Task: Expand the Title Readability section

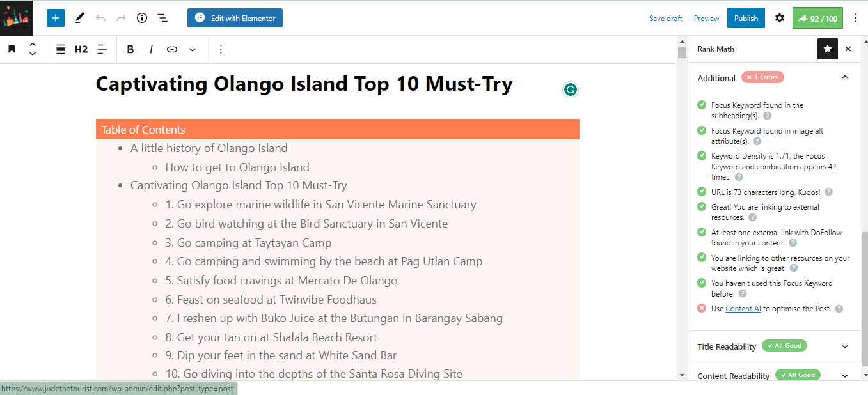Action: [x=845, y=346]
